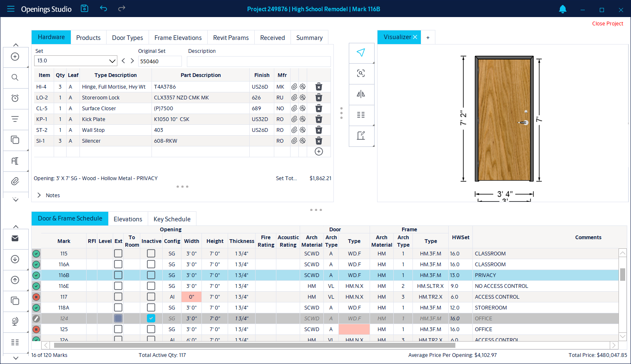Screen dimensions: 631x364
Task: Go to next set with right chevron
Action: click(132, 61)
